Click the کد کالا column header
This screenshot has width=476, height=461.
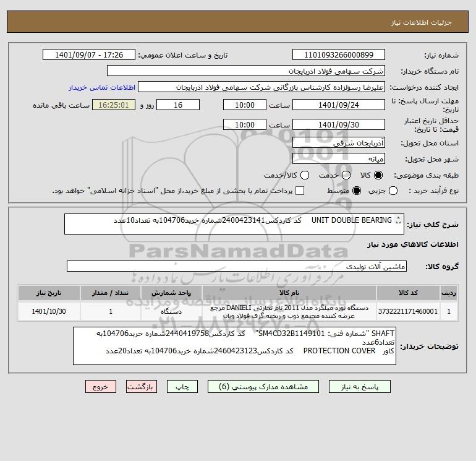pyautogui.click(x=408, y=293)
